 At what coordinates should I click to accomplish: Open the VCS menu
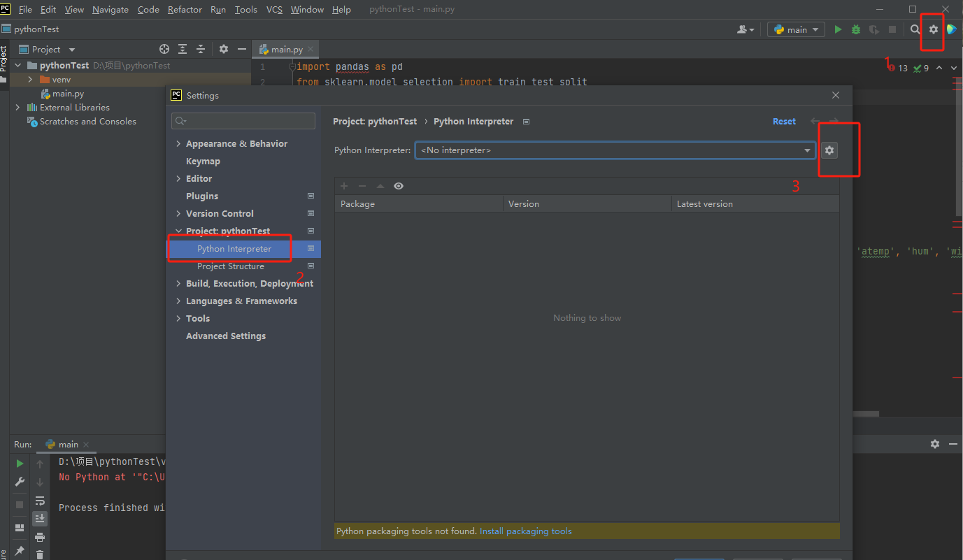(273, 9)
